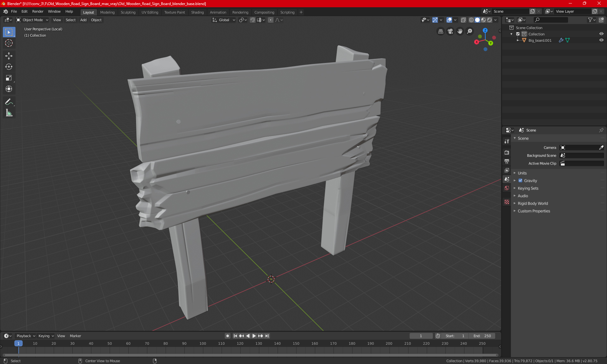Toggle the Gravity checkbox

pos(520,181)
